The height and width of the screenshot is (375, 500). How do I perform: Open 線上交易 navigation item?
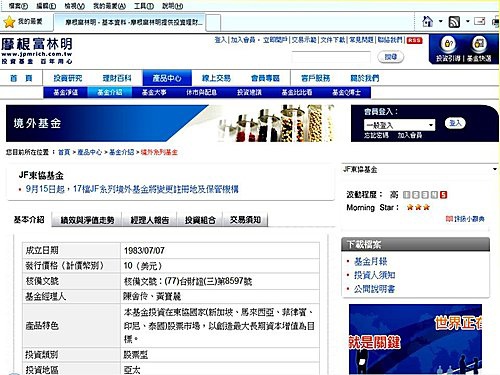pos(216,78)
